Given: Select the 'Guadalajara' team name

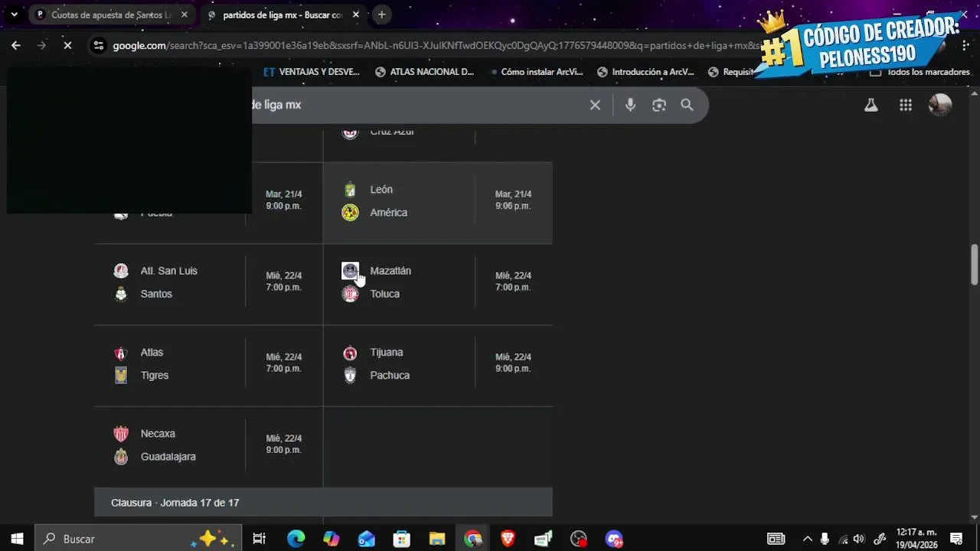Looking at the screenshot, I should [168, 457].
